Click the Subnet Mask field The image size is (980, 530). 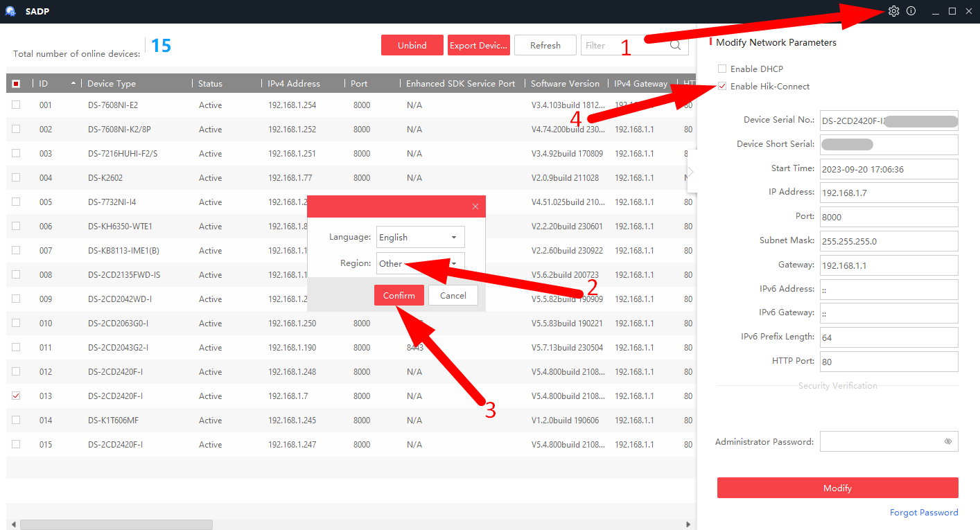[x=889, y=240]
